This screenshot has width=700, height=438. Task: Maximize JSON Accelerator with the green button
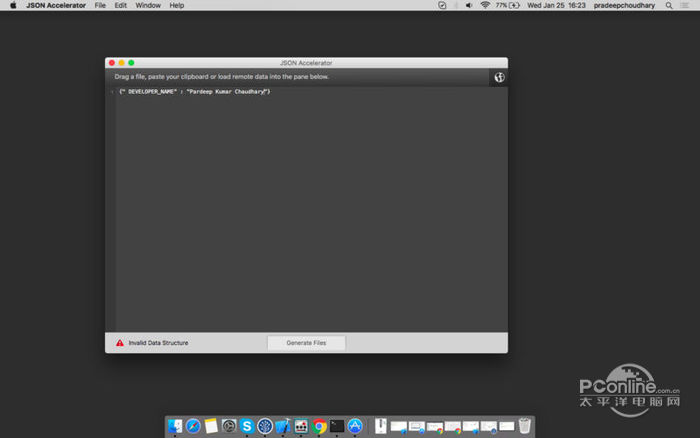[131, 63]
